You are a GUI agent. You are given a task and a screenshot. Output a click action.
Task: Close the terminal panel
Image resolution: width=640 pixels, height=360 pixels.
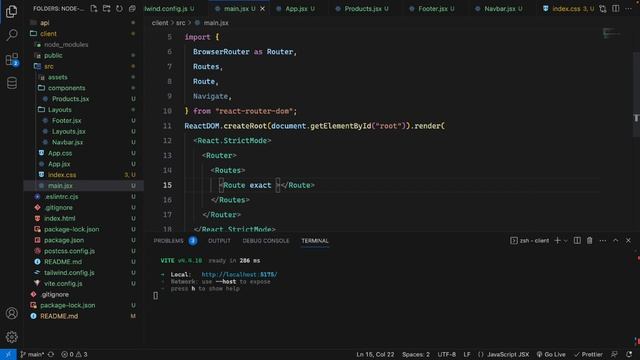[628, 240]
